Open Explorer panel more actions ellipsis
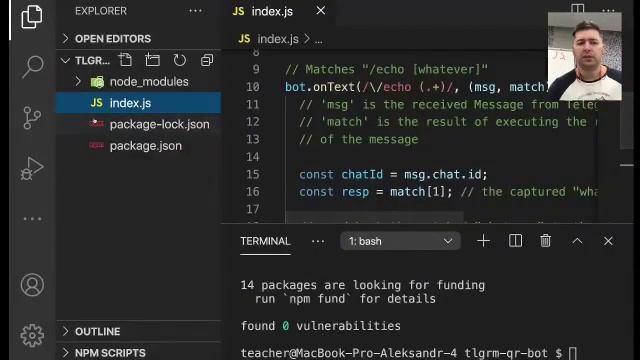 196,11
